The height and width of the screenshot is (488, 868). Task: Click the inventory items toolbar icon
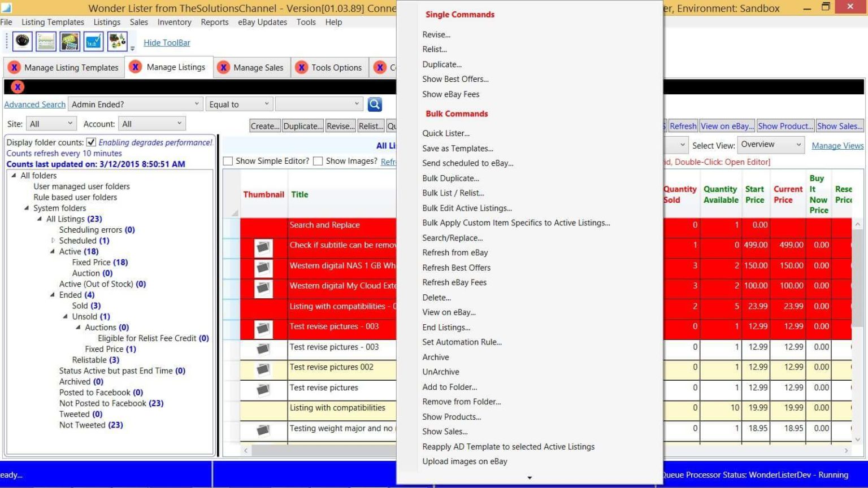[116, 41]
